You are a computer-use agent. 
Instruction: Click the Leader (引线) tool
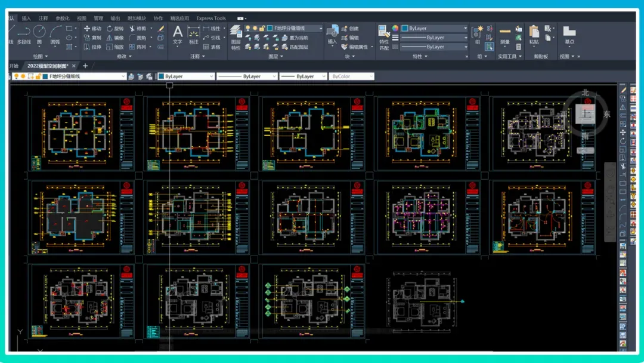(x=212, y=38)
